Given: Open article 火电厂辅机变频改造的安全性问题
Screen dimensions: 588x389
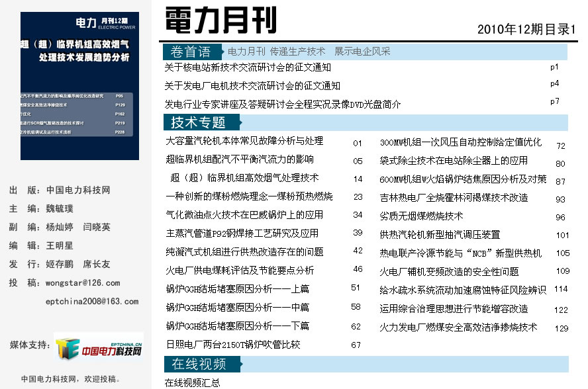Looking at the screenshot, I should (449, 272).
